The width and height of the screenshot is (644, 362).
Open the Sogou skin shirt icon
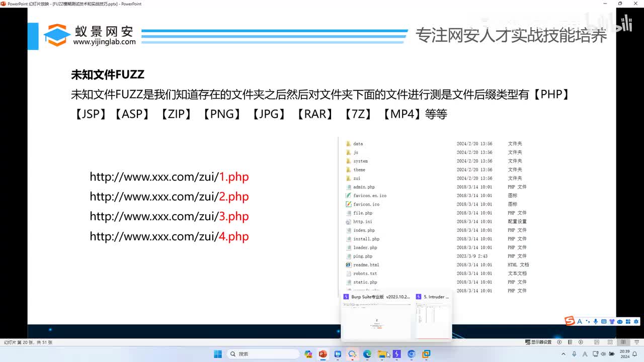point(612,321)
